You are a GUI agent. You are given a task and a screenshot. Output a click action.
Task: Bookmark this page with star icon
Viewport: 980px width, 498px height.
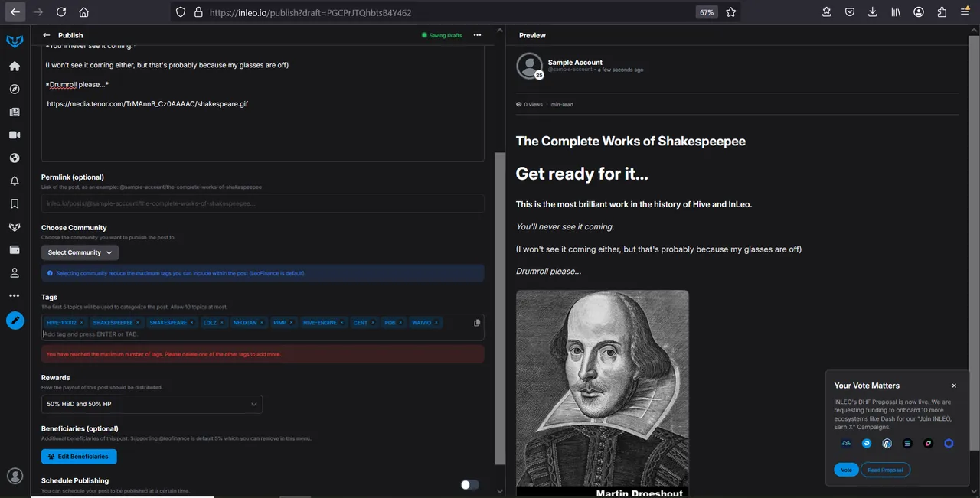tap(730, 12)
